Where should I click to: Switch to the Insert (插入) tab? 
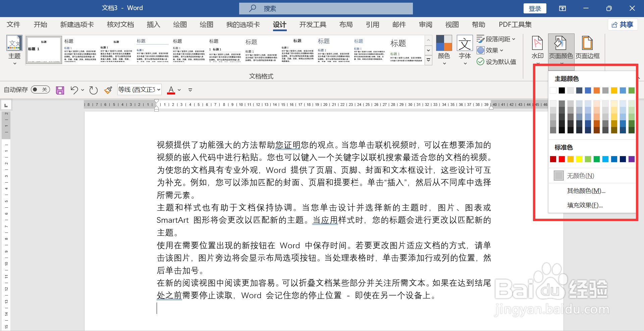pos(154,24)
